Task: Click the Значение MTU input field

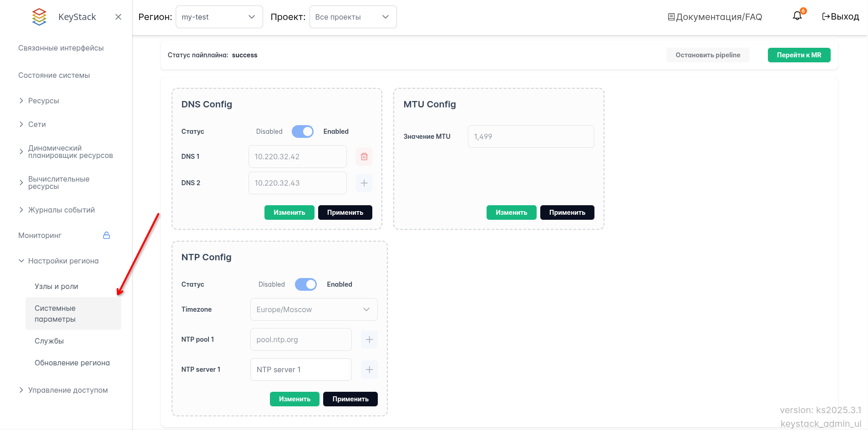Action: coord(531,137)
